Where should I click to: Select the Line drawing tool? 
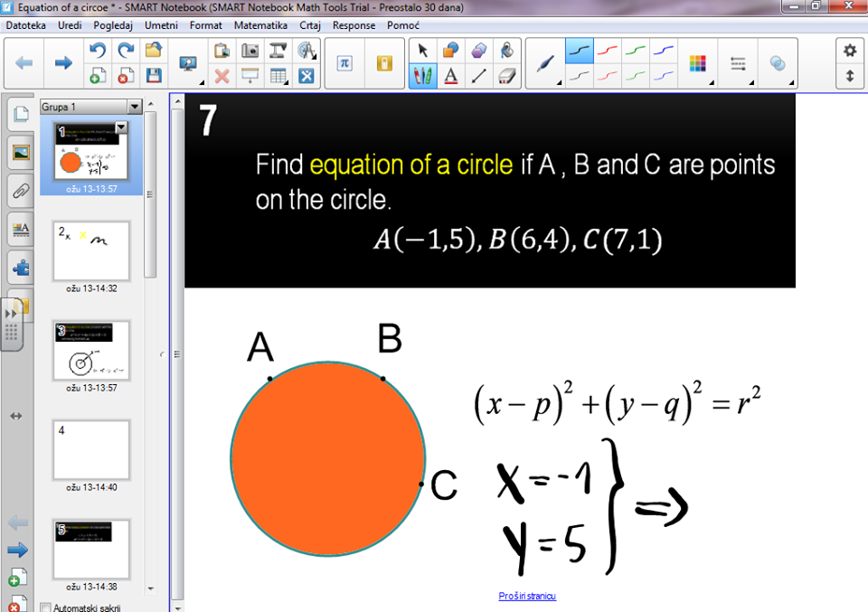click(479, 76)
